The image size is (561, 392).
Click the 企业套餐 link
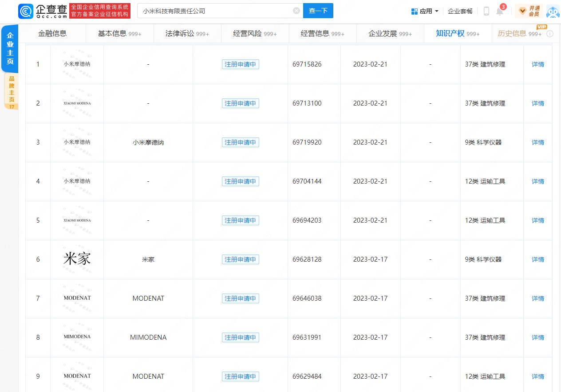pos(460,11)
